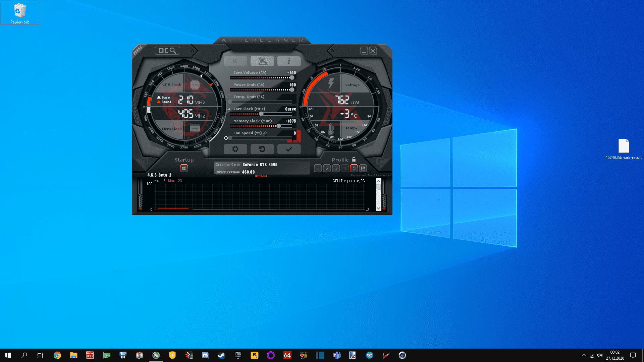Click the Core Clock slider handle
The image size is (644, 362).
click(x=261, y=114)
